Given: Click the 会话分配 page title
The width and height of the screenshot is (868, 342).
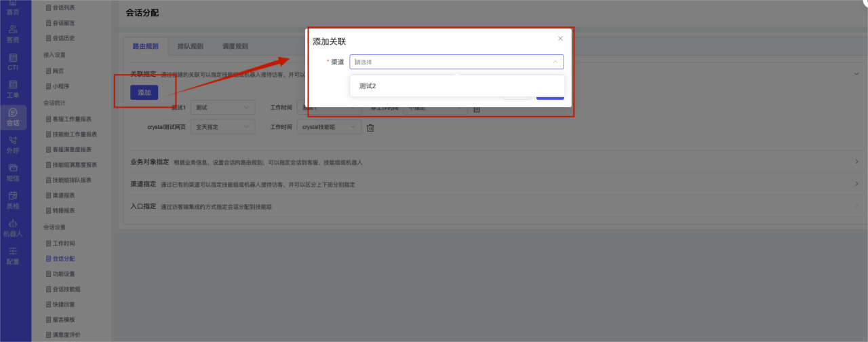Looking at the screenshot, I should (x=142, y=12).
